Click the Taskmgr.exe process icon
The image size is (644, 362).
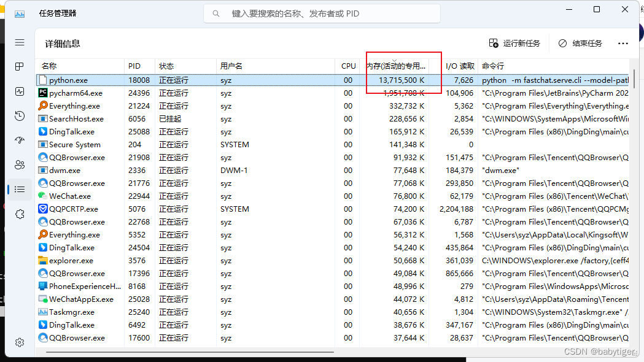coord(43,312)
